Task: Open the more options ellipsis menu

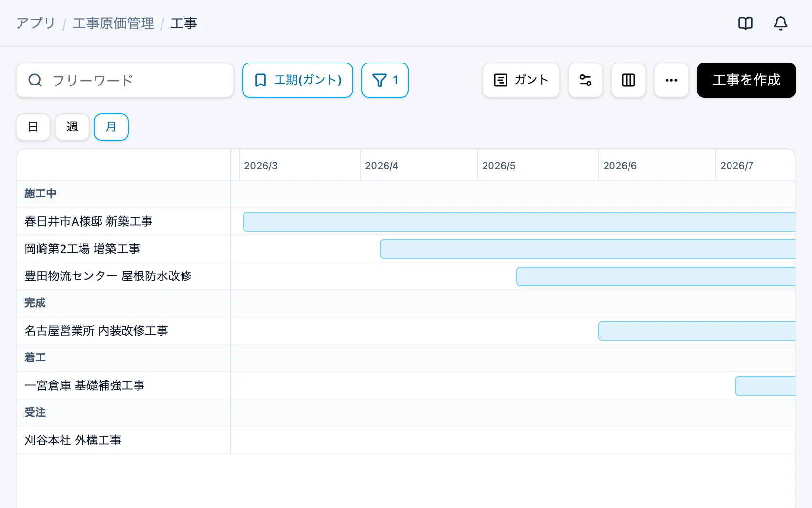Action: [x=671, y=80]
